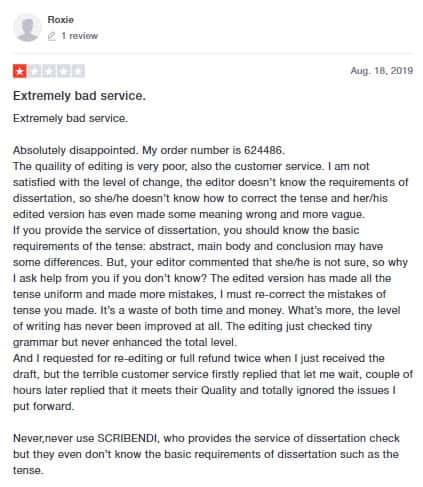This screenshot has height=487, width=423.
Task: Open the bold "Extremely bad service." review title
Action: 79,96
